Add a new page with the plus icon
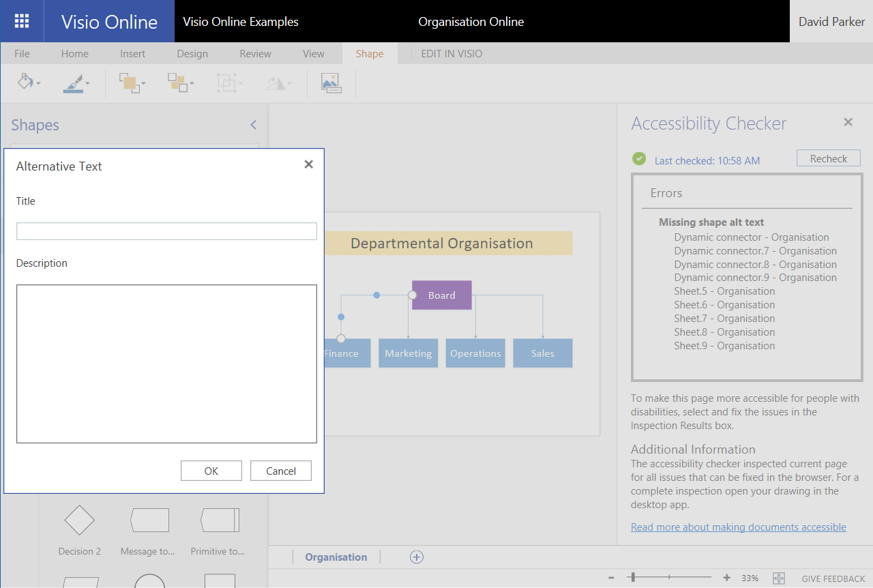 click(x=416, y=557)
